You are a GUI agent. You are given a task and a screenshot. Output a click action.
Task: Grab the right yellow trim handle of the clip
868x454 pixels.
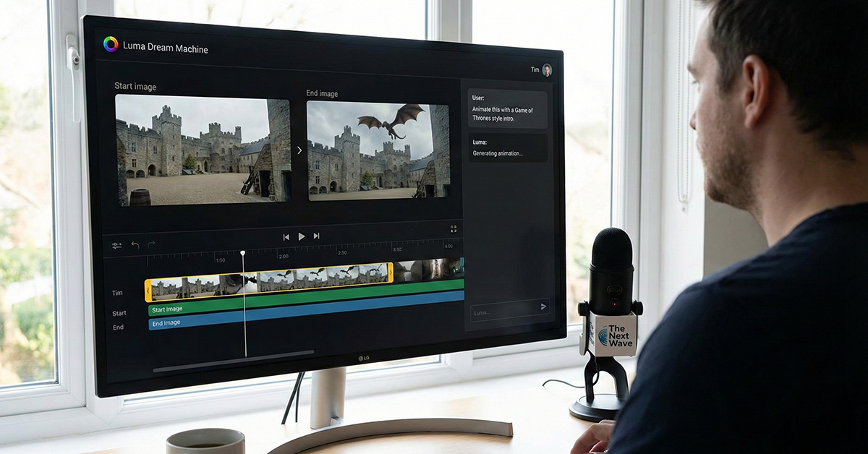coord(390,273)
